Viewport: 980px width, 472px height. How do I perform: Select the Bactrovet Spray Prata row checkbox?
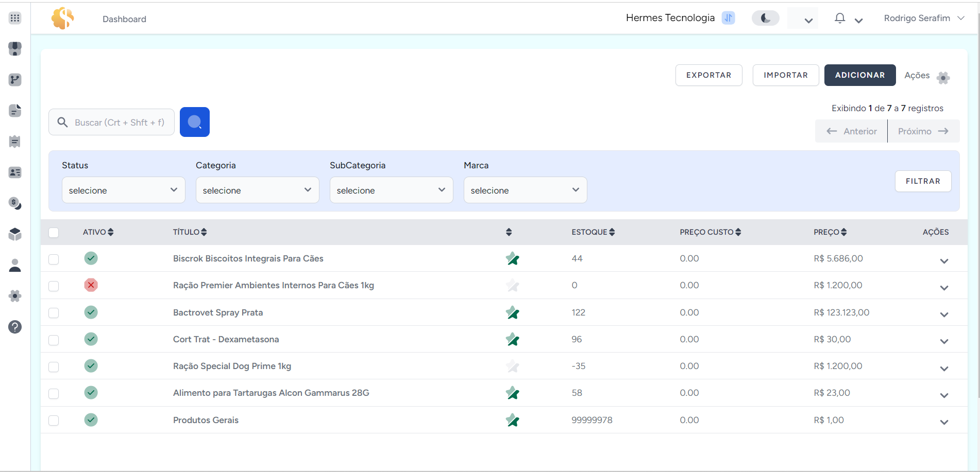click(x=54, y=313)
